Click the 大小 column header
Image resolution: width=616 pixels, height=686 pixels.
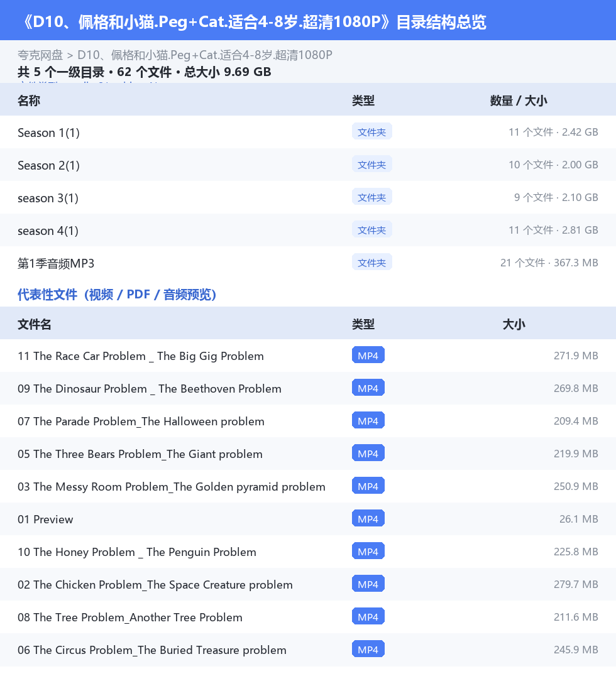tap(514, 324)
